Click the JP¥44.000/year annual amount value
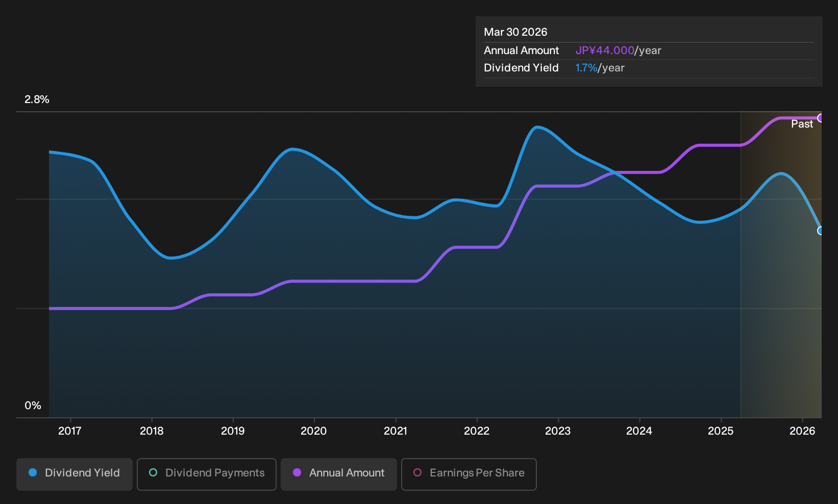 click(x=618, y=51)
